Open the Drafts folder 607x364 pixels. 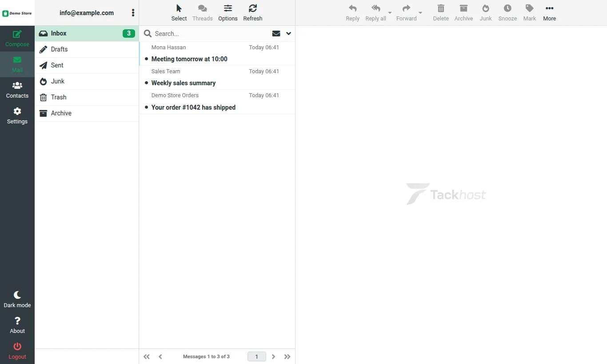pos(87,49)
